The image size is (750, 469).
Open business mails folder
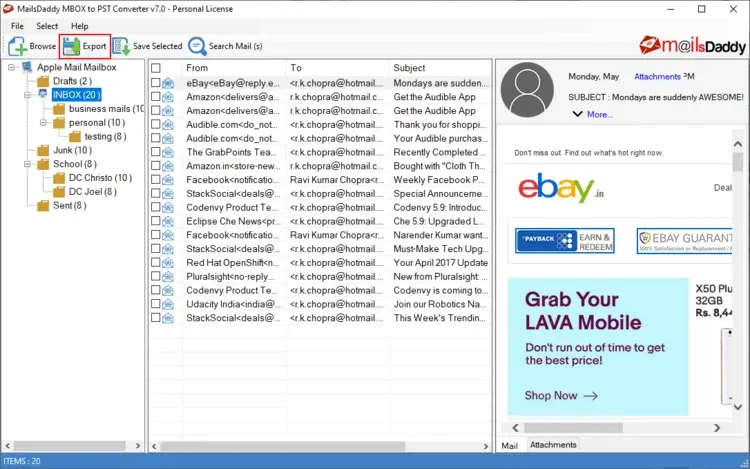[106, 109]
